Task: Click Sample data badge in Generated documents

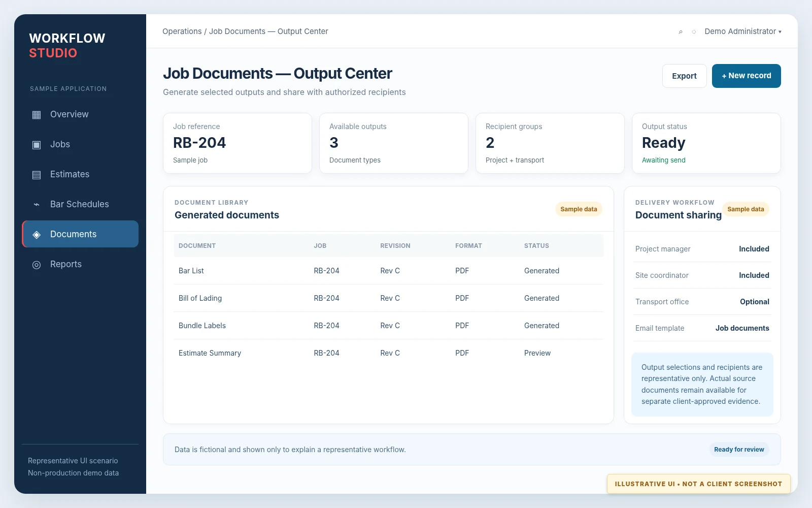Action: 579,209
